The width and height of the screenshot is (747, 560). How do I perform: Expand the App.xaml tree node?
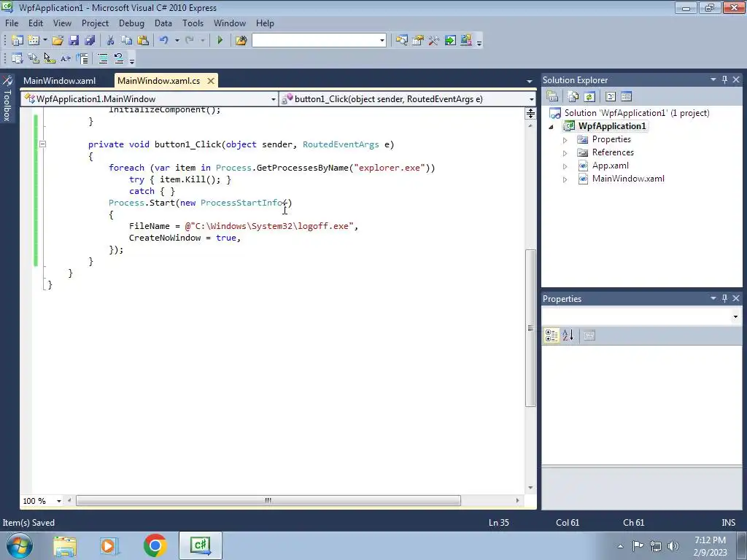(565, 166)
